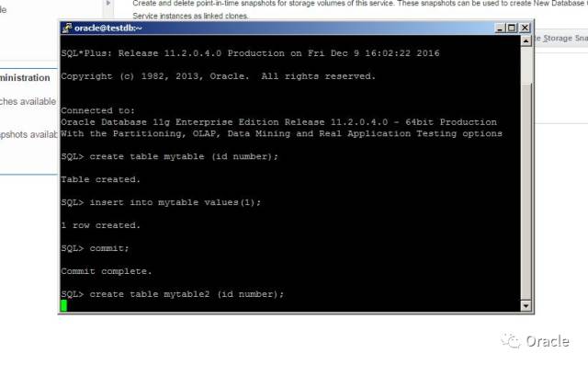Maximize the oracle@testdb terminal window
Viewport: 588px width, 365px height.
tap(512, 29)
